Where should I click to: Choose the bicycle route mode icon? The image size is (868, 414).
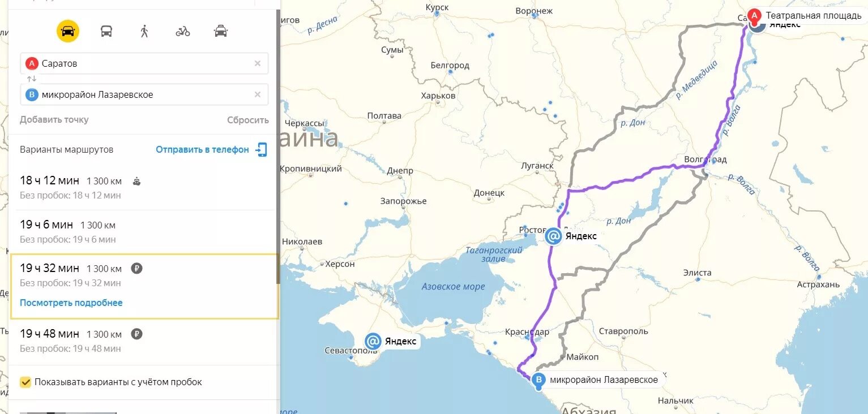[x=183, y=31]
